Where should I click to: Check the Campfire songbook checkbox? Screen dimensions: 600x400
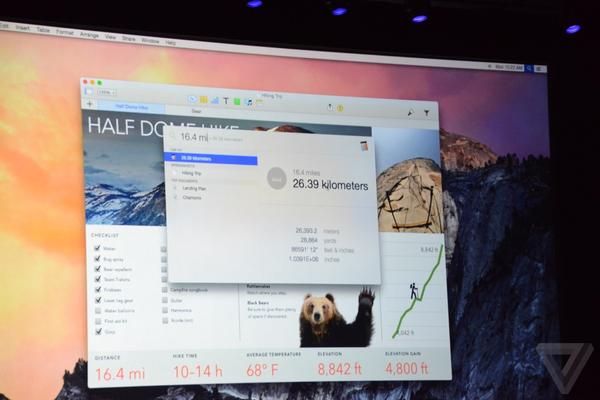(x=165, y=290)
